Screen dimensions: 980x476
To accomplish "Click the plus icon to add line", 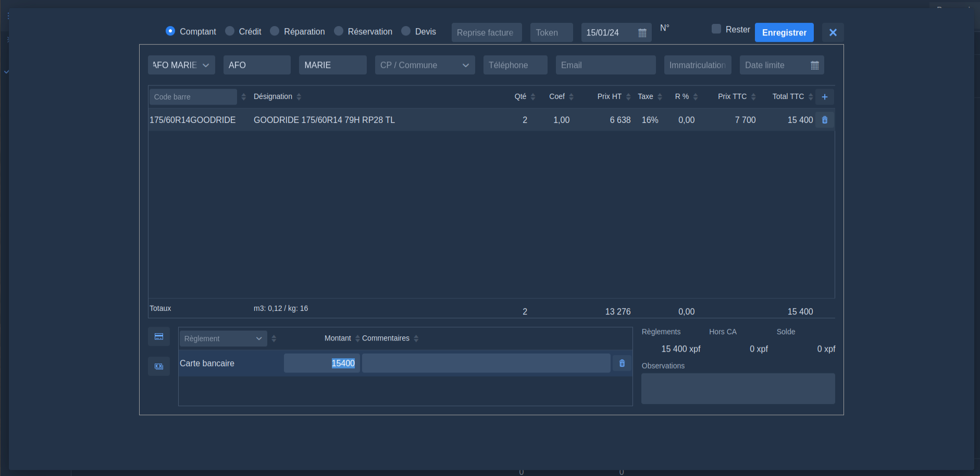I will [824, 97].
